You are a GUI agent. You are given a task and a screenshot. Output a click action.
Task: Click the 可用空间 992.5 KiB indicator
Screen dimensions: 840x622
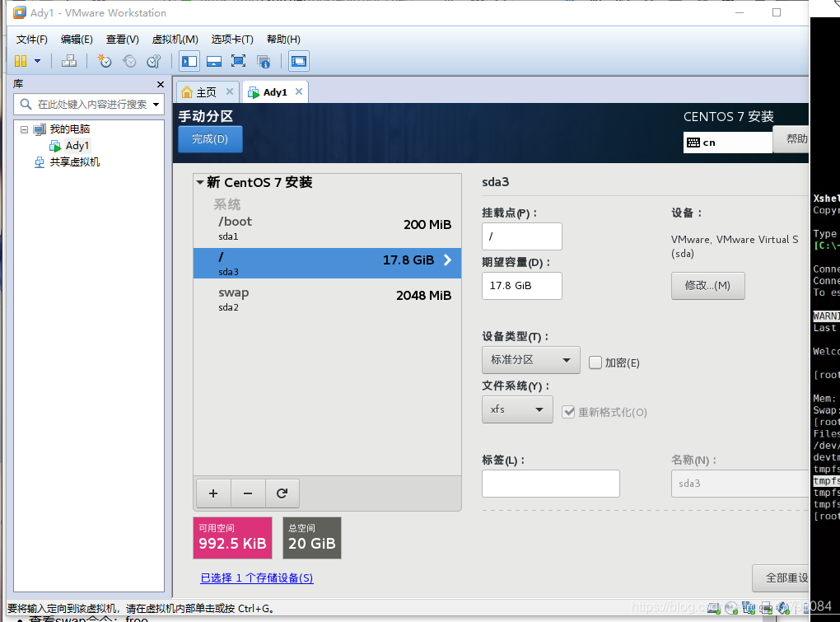pos(232,538)
